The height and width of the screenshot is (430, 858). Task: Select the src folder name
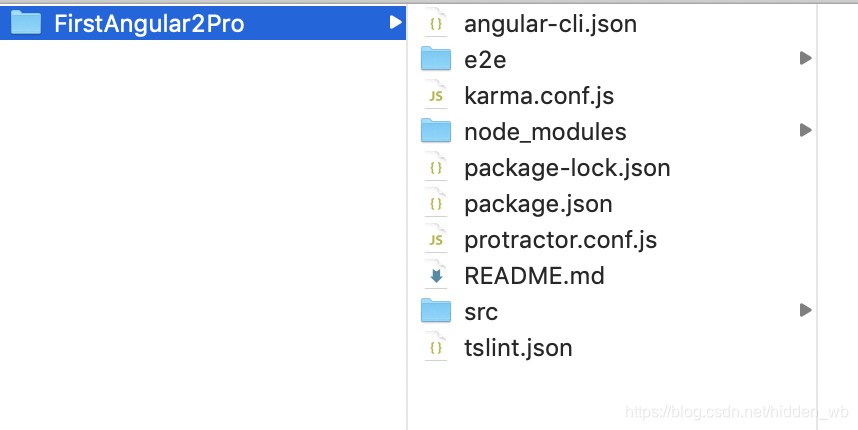(481, 312)
